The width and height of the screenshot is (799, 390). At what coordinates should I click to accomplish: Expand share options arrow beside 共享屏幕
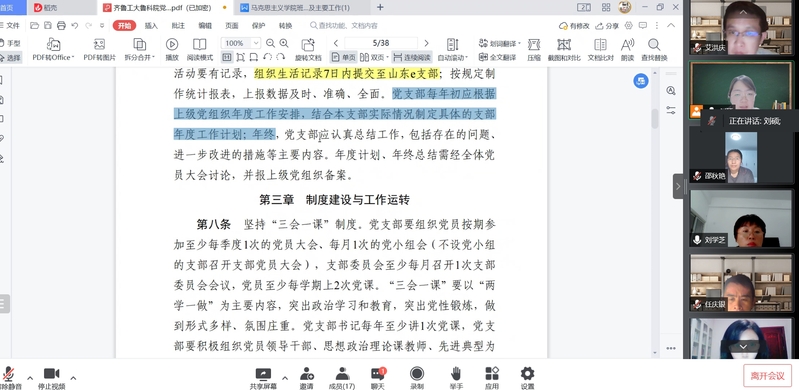point(285,378)
